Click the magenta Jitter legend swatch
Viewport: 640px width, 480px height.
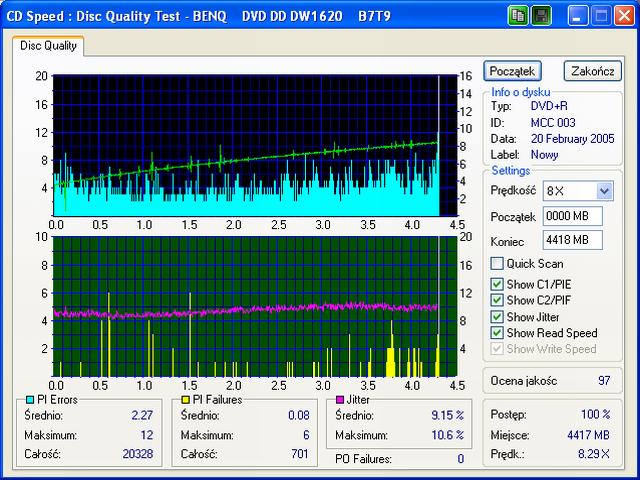340,400
